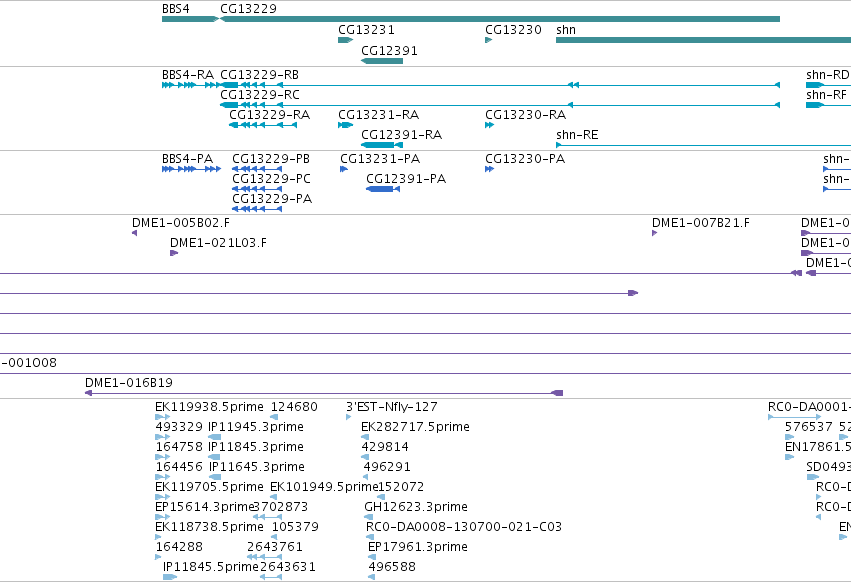851x582 pixels.
Task: Click the EK118738.5prime EST
Action: coord(158,537)
